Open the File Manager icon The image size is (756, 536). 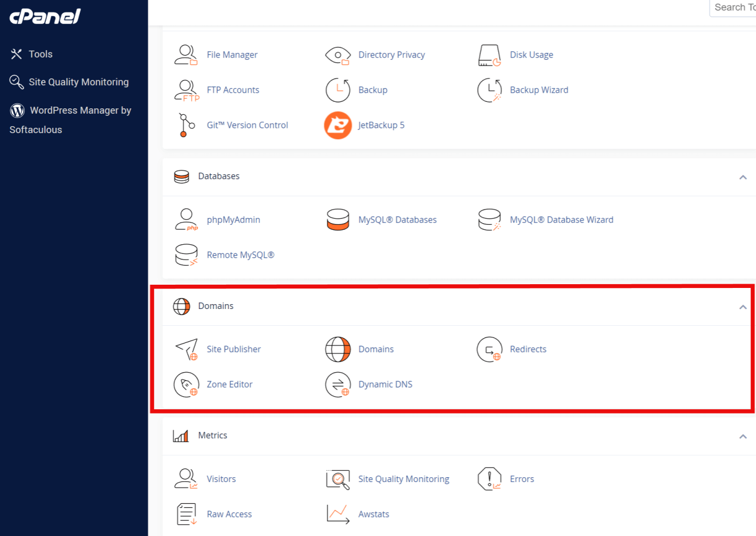pos(186,55)
